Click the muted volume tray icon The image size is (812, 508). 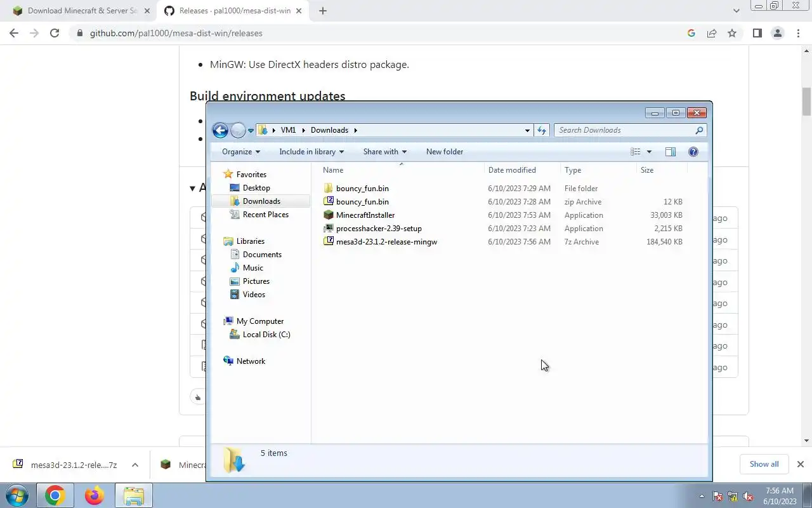coord(748,497)
